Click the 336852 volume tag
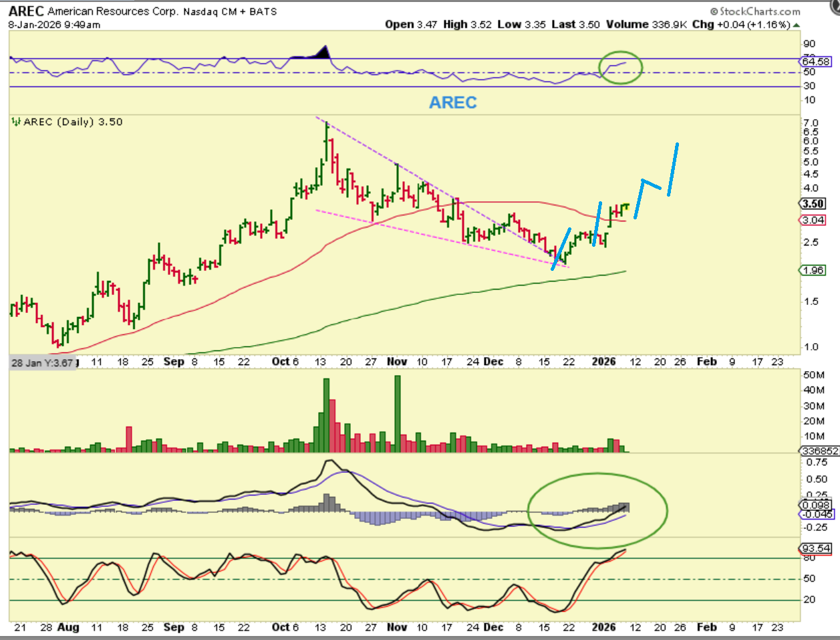The height and width of the screenshot is (640, 840). pyautogui.click(x=819, y=451)
